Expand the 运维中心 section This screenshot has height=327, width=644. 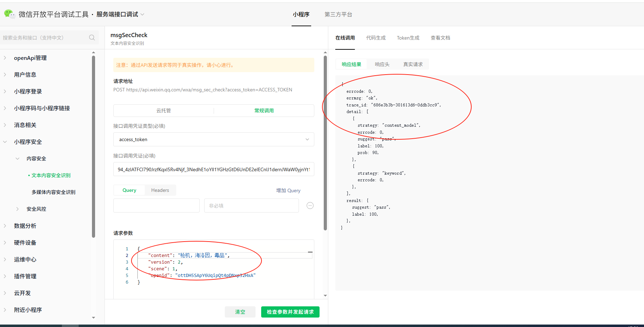[x=5, y=259]
